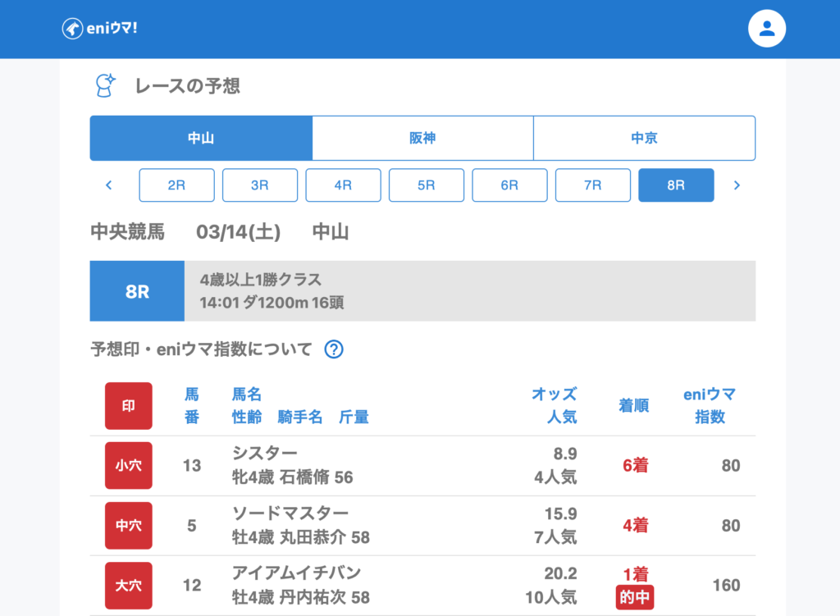Open the user account profile icon
The width and height of the screenshot is (840, 616).
coord(767,29)
